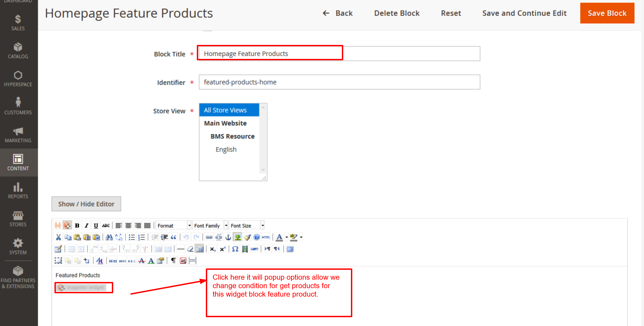Insert special character with Omega icon
Image resolution: width=644 pixels, height=326 pixels.
[235, 249]
